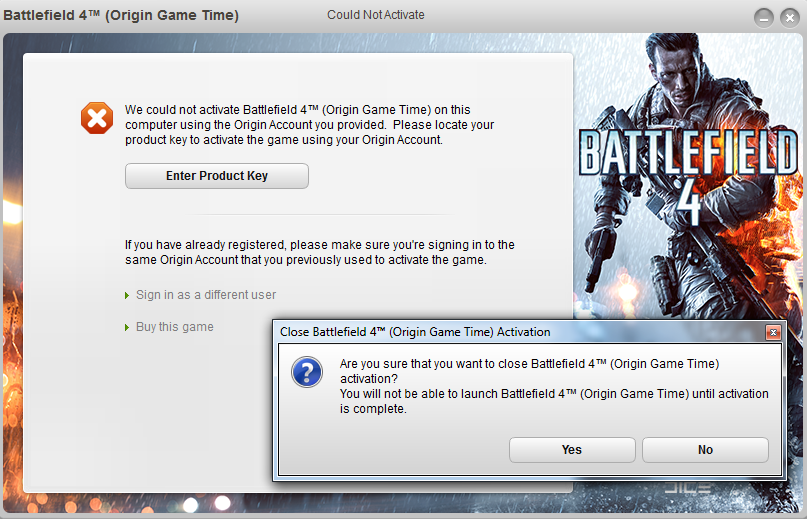This screenshot has height=520, width=807.
Task: Minimize the Battlefield 4 activation window
Action: click(764, 19)
